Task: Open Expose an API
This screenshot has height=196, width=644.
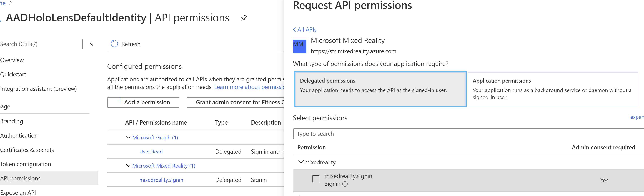Action: point(18,192)
